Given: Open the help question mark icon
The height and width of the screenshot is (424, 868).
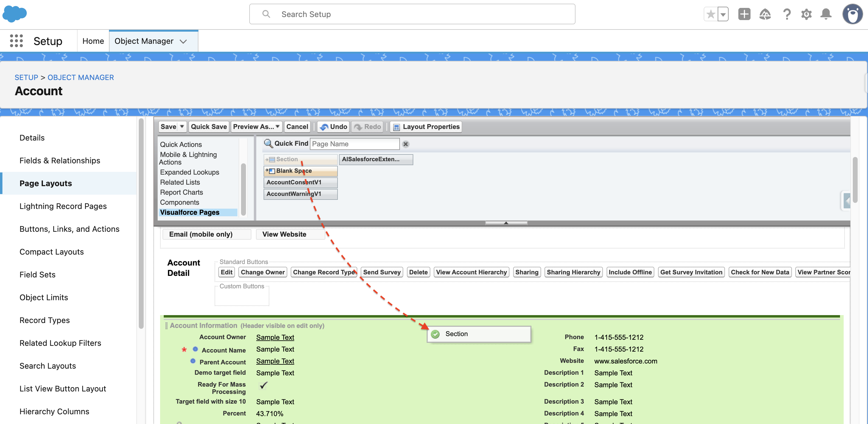Looking at the screenshot, I should [786, 14].
